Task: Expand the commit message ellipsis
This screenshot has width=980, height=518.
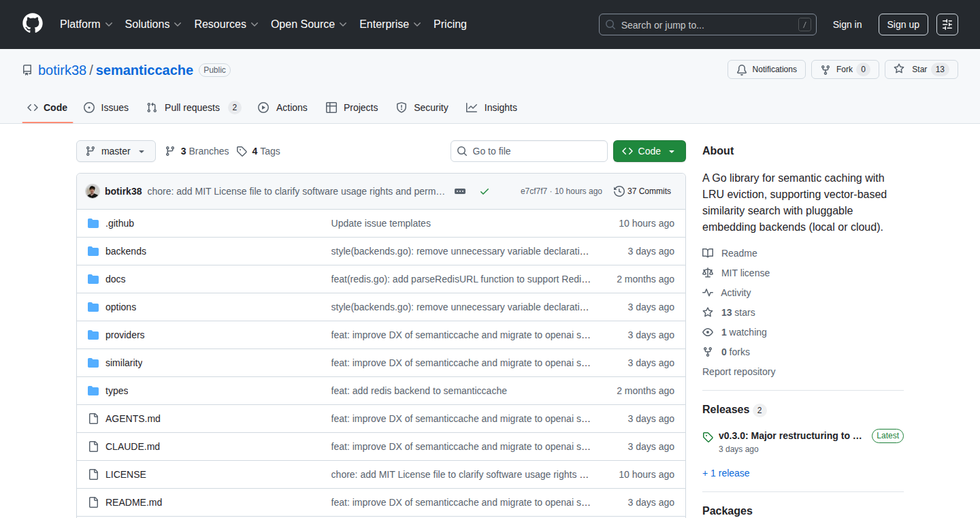Action: pyautogui.click(x=460, y=191)
